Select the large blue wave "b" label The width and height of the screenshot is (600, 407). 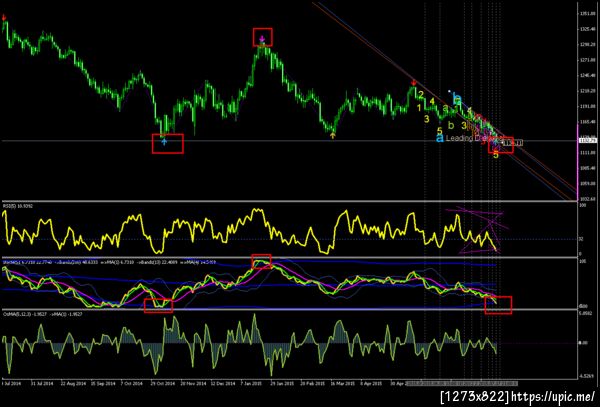457,99
